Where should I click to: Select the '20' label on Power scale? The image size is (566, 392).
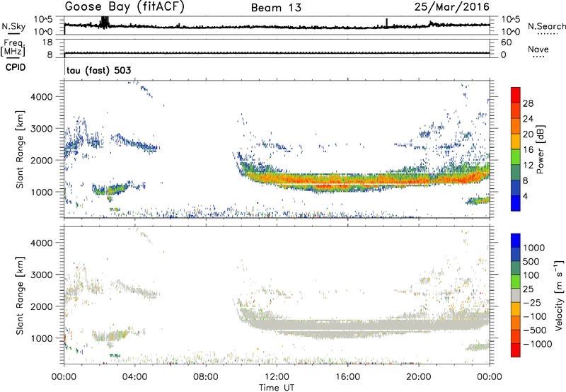coord(528,134)
